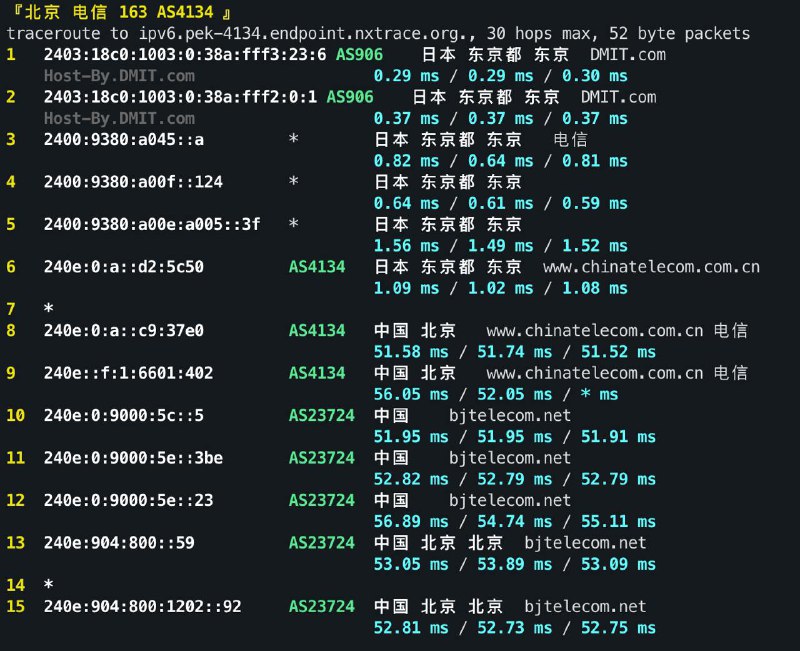Click hop 1 address 2403:18c0:1003:0:38a:fff3:23:6
Image resolution: width=800 pixels, height=651 pixels.
pos(185,55)
